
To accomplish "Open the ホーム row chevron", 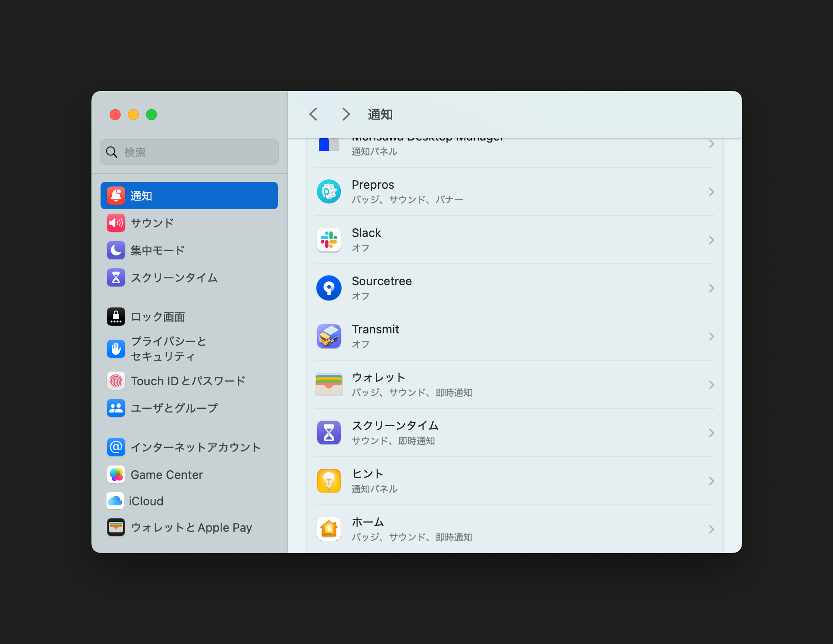I will point(712,529).
